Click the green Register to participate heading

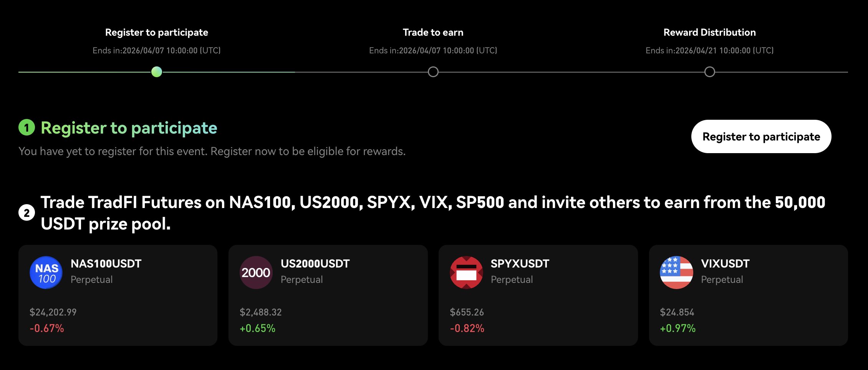[x=129, y=128]
